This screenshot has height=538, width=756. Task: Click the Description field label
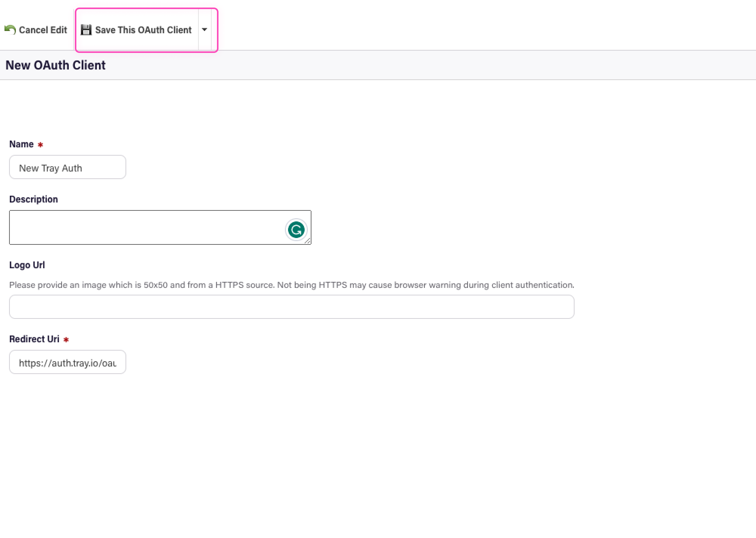tap(34, 199)
